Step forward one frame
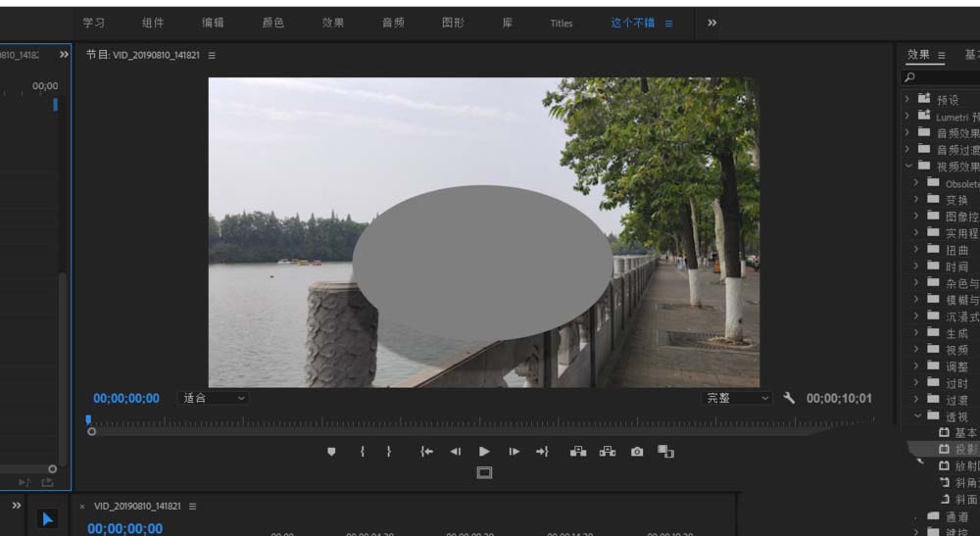The width and height of the screenshot is (980, 536). [x=514, y=452]
